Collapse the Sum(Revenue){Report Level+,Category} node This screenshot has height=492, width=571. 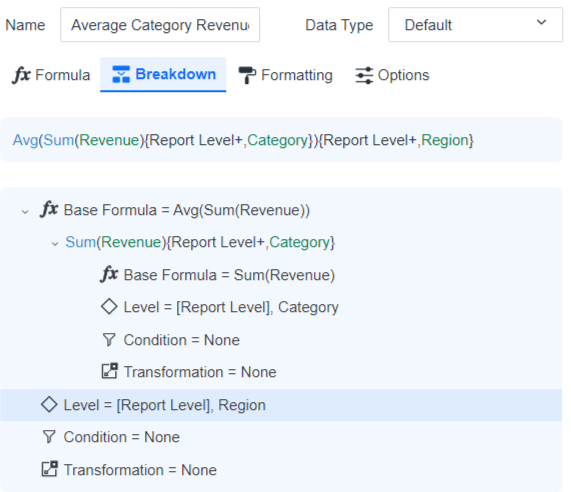pos(55,244)
